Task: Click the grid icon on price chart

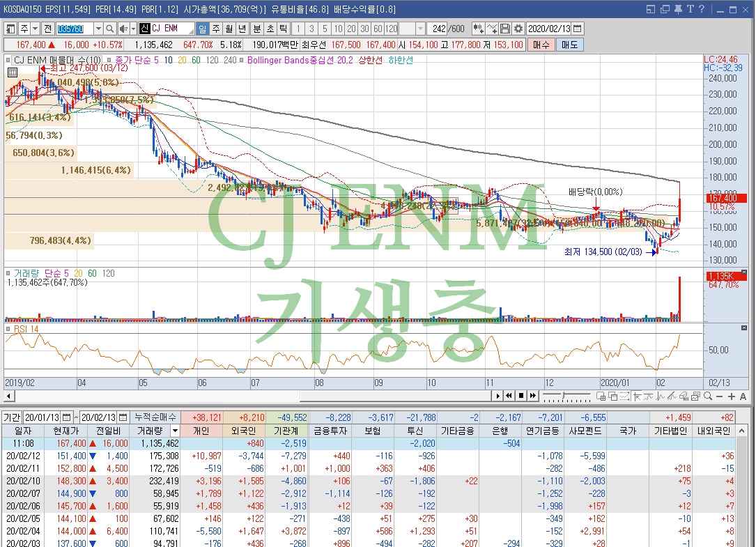Action: (13, 72)
